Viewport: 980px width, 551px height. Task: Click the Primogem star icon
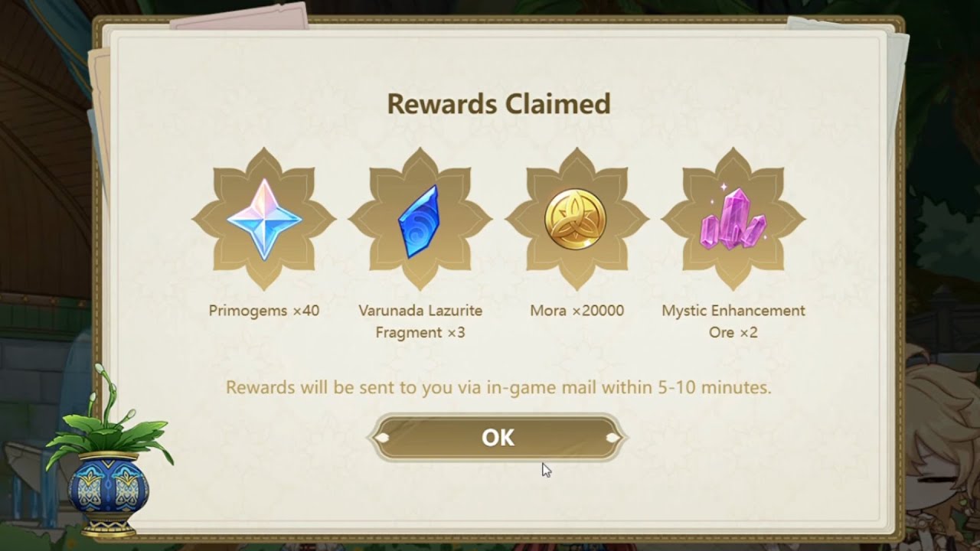[x=264, y=219]
